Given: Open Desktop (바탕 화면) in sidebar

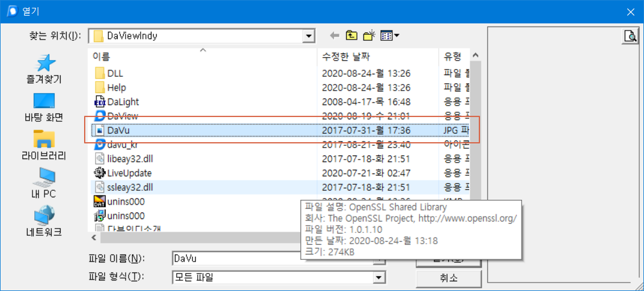Looking at the screenshot, I should (x=43, y=108).
